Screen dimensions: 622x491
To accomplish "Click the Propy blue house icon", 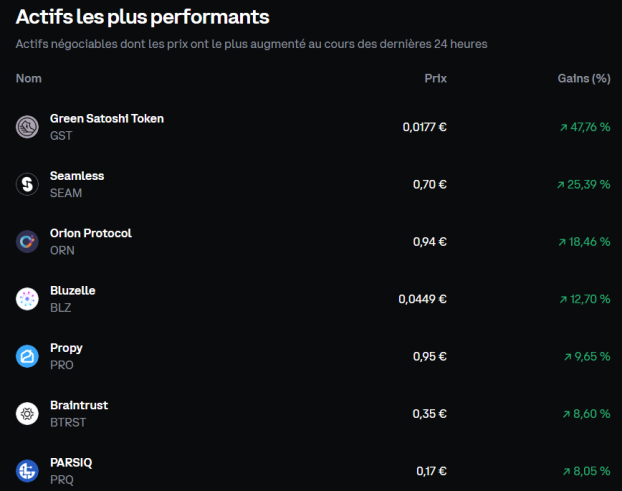I will [x=27, y=356].
